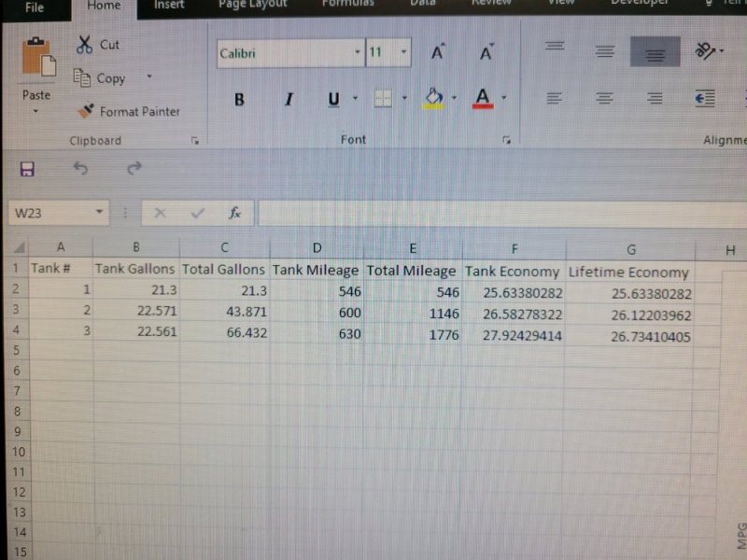
Task: Toggle Bold formatting
Action: pyautogui.click(x=240, y=99)
